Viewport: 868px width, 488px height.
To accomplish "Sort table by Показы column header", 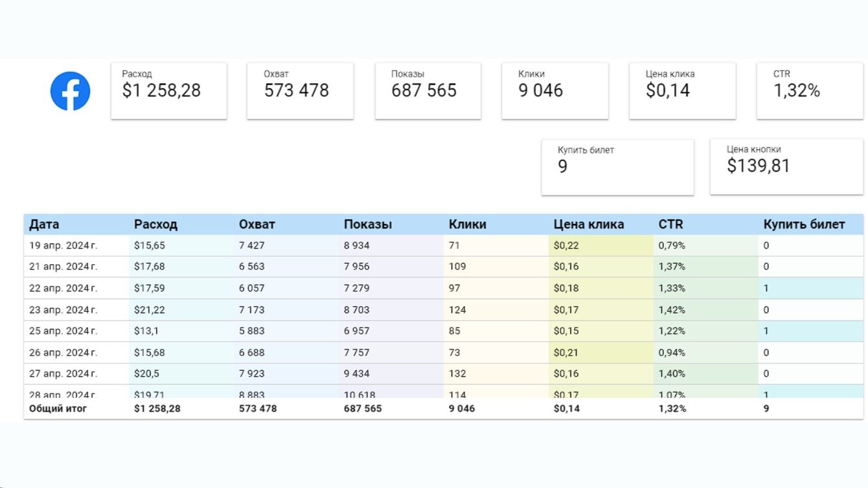I will click(x=368, y=225).
